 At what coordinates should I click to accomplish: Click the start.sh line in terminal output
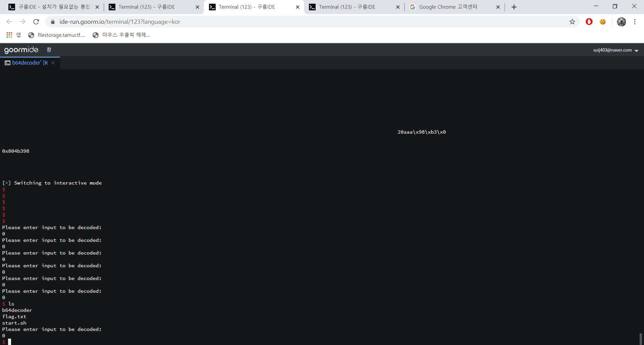(x=14, y=323)
